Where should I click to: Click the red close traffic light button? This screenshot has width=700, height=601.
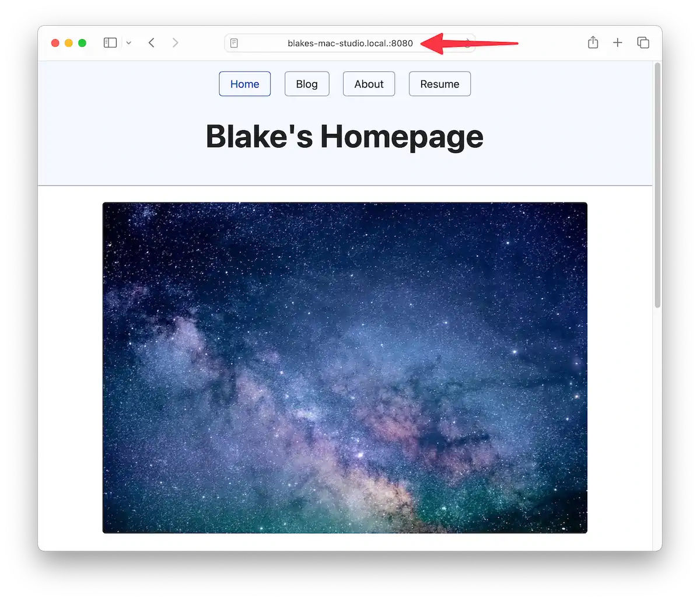(54, 43)
